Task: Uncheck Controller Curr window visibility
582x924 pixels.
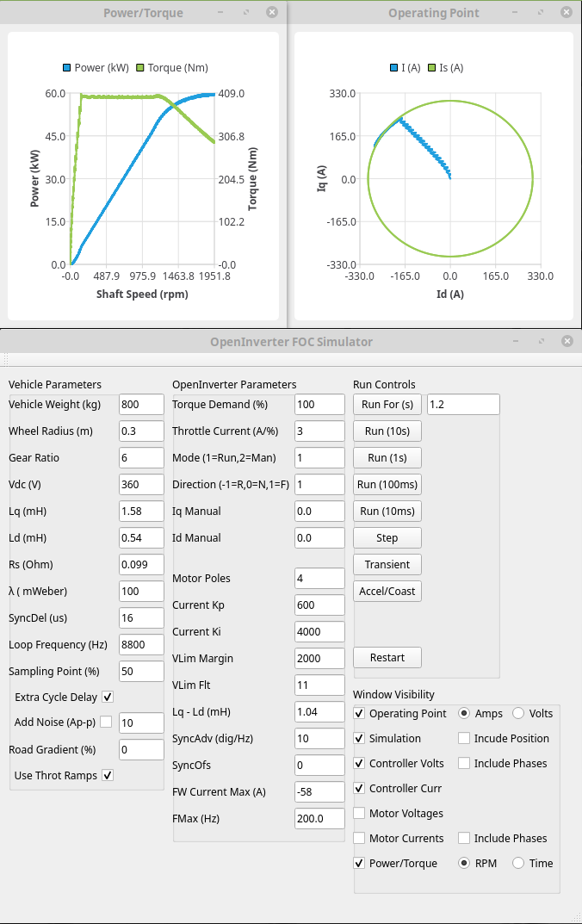Action: click(359, 789)
